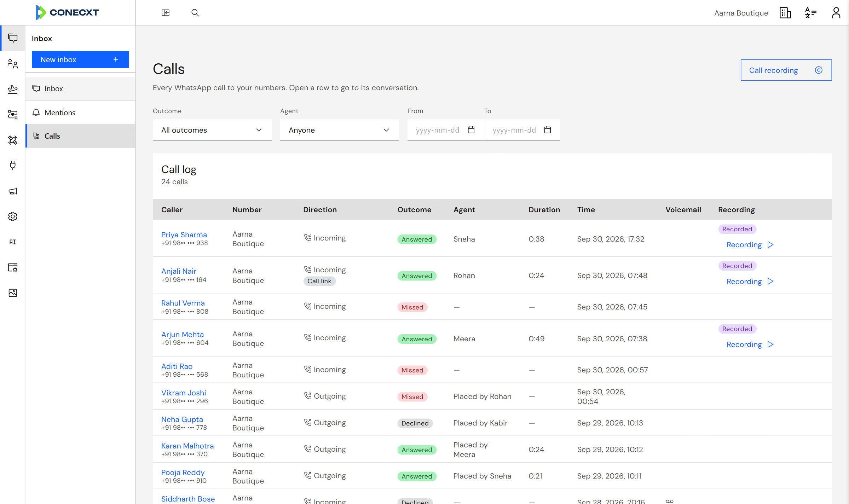
Task: Open Karan Malhotra's conversation link
Action: pyautogui.click(x=187, y=446)
